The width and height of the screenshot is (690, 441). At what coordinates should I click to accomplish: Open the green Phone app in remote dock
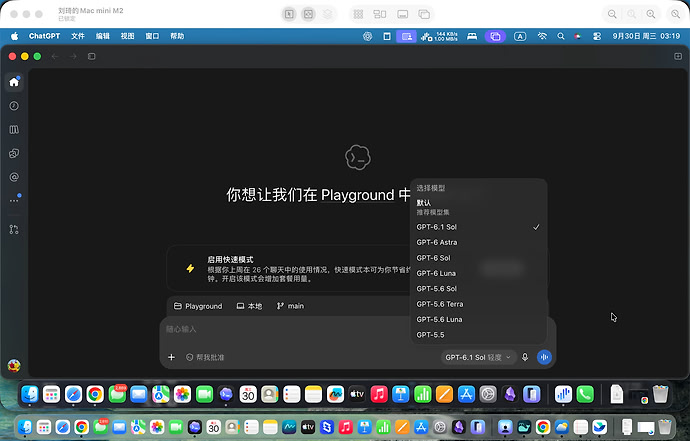585,394
